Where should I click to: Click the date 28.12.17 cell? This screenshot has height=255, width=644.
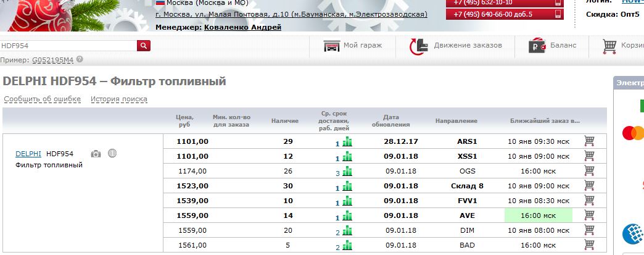point(401,141)
